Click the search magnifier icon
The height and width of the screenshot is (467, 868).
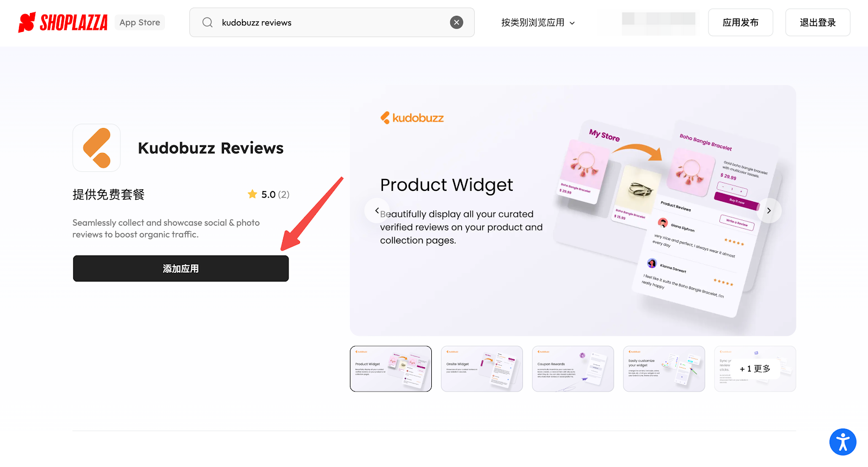[207, 22]
